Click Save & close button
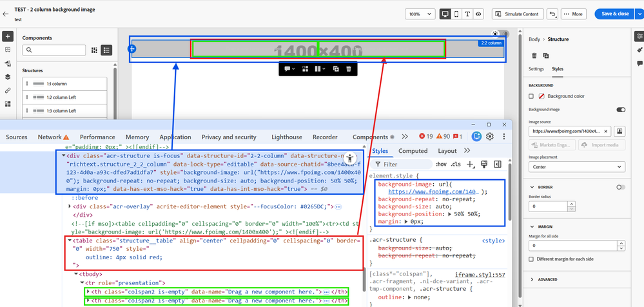This screenshot has height=307, width=644. coord(614,14)
